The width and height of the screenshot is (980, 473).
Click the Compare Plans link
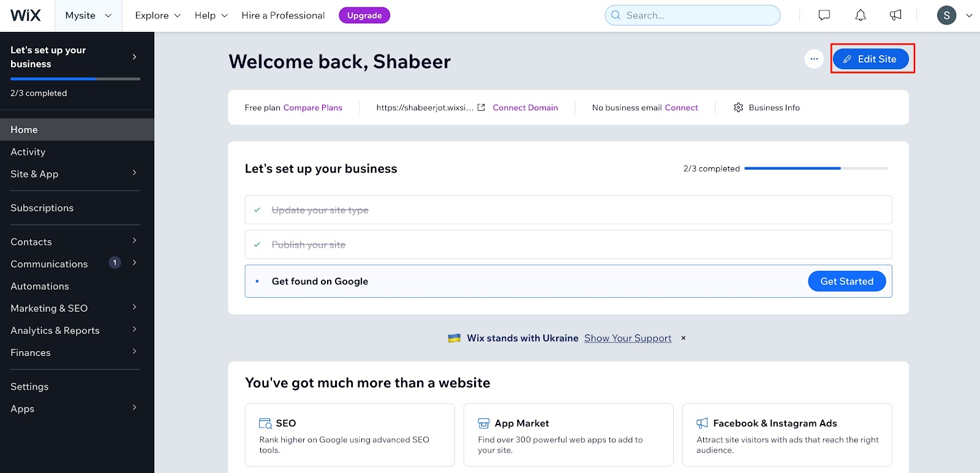313,107
